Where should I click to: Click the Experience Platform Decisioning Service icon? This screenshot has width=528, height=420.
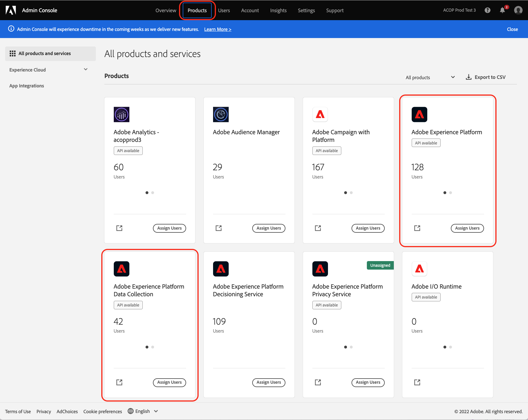point(221,269)
